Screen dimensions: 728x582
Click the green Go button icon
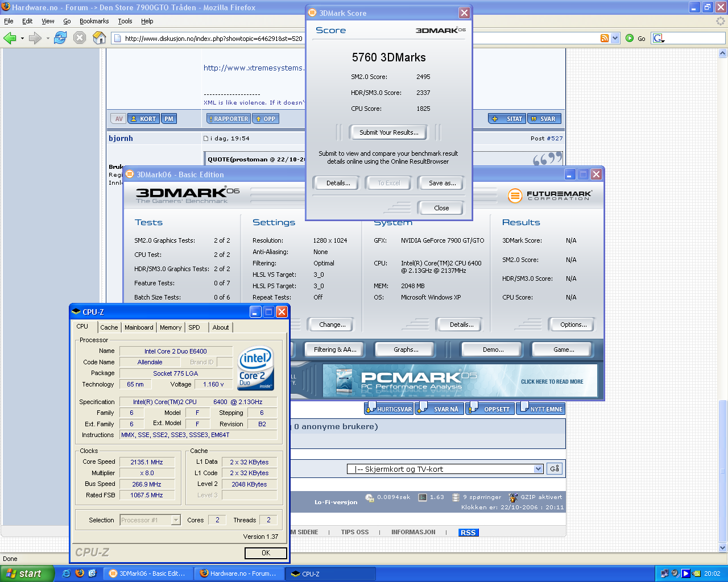[630, 38]
